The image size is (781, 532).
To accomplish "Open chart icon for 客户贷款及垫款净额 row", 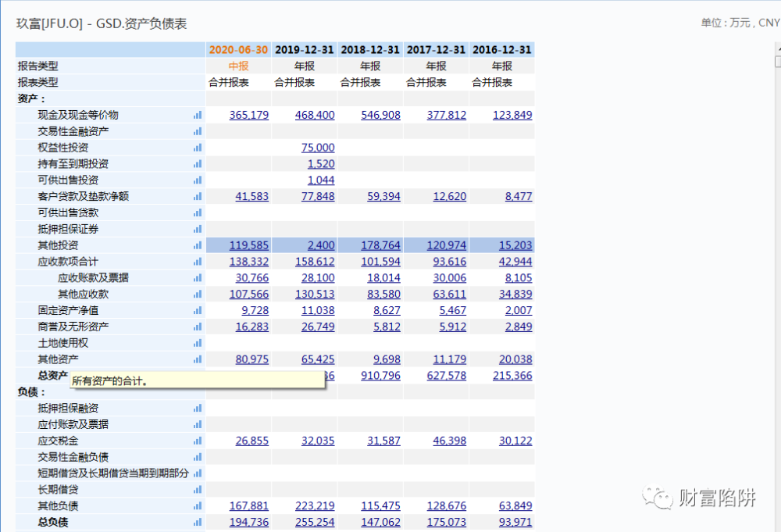I will tap(198, 197).
